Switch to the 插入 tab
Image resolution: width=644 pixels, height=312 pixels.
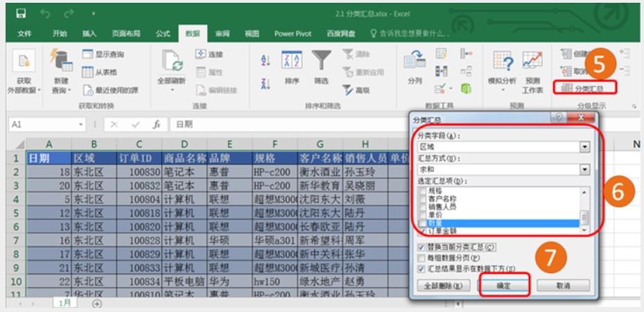click(89, 34)
